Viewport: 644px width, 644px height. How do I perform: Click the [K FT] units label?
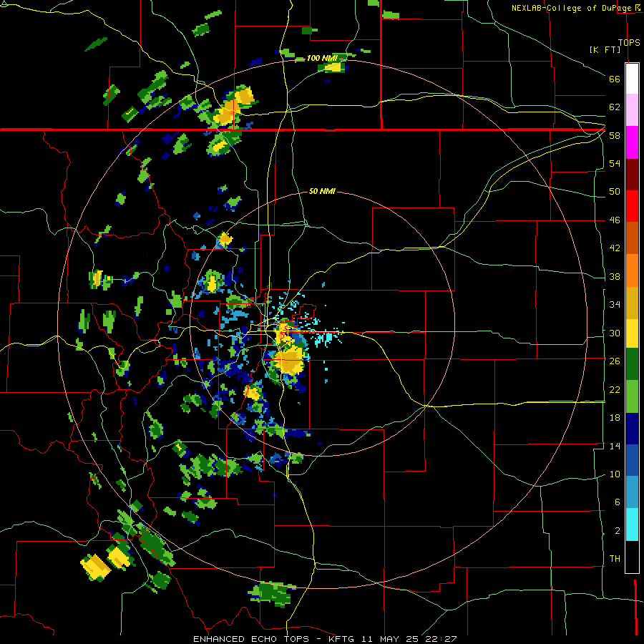(x=605, y=49)
